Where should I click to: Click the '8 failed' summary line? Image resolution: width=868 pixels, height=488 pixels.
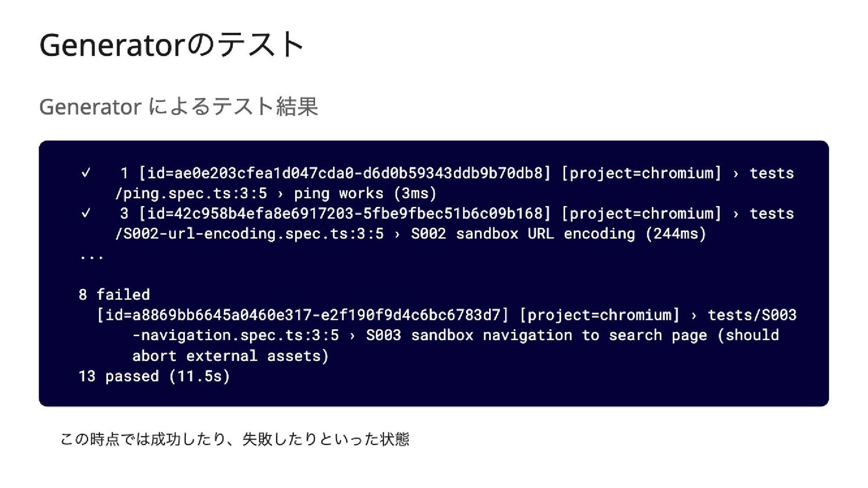pos(114,295)
